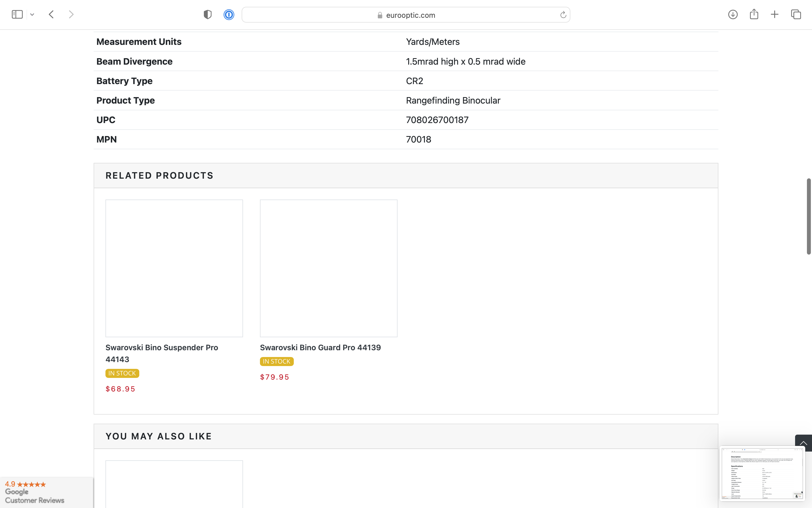Click the page vertical scrollbar thumb
This screenshot has height=508, width=812.
pyautogui.click(x=809, y=216)
